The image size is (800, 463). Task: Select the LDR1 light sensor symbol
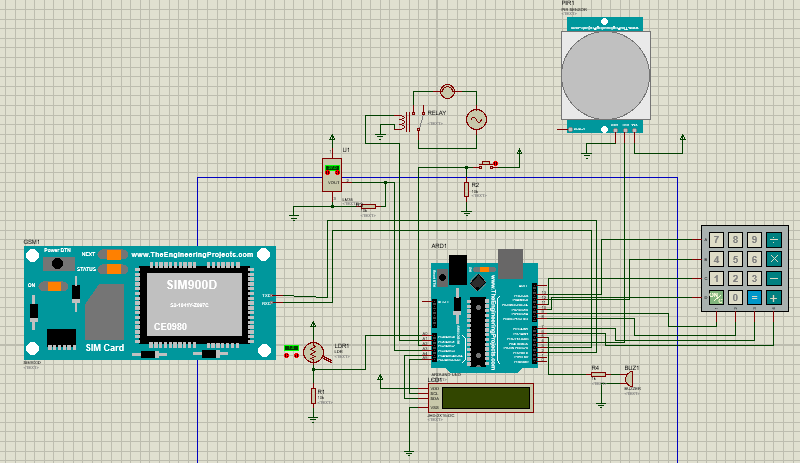coord(313,350)
